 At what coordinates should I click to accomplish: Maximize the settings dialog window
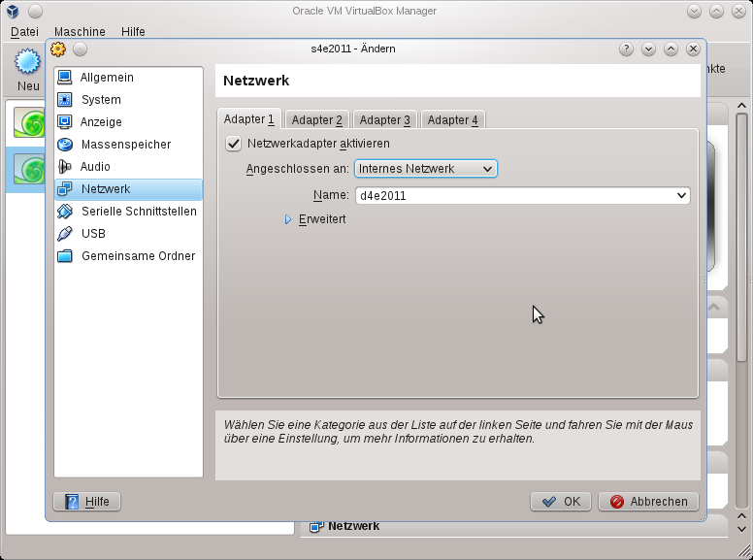point(671,49)
